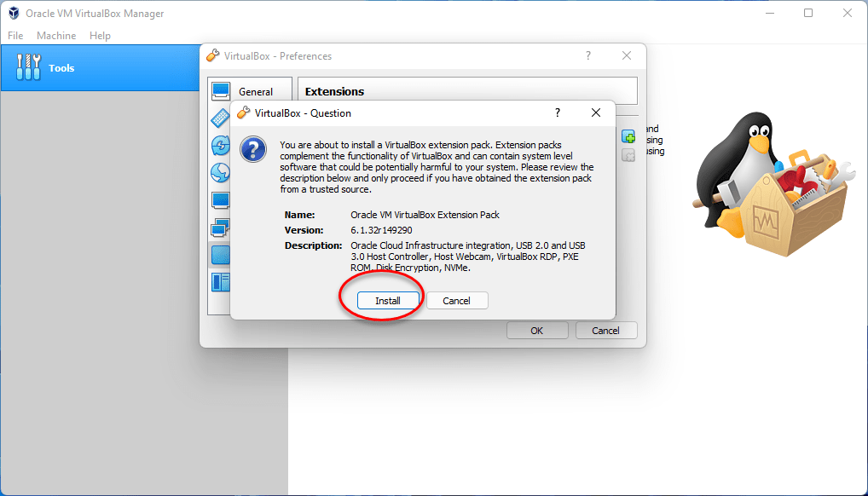This screenshot has width=868, height=496.
Task: Select Tools in the Manager sidebar
Action: coord(101,68)
